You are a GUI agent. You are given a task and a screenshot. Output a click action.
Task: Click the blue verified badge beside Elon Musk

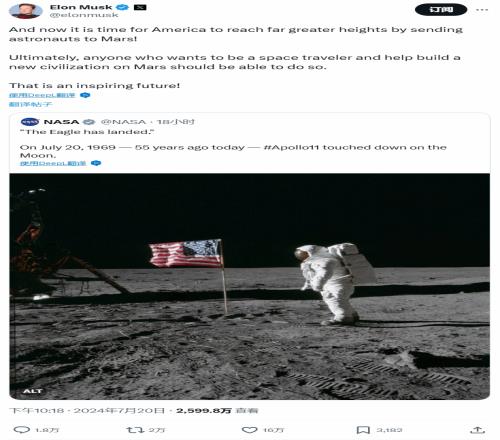[122, 7]
